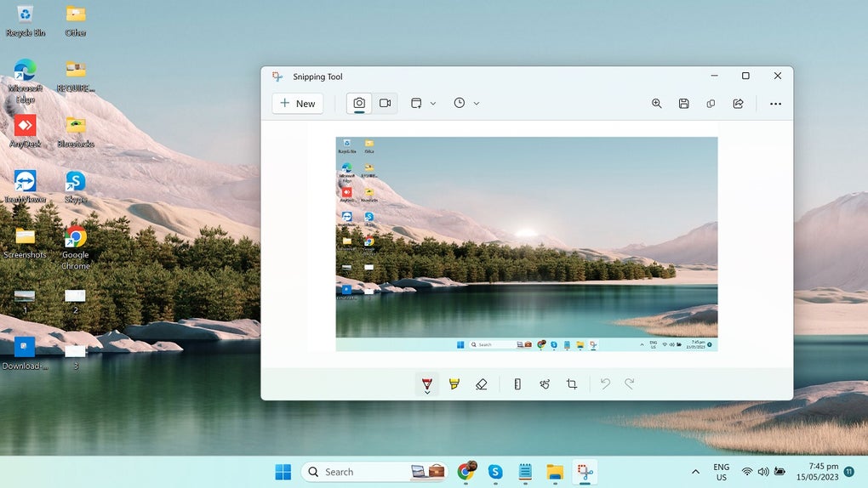The width and height of the screenshot is (868, 488).
Task: Close the Snipping Tool window
Action: (777, 76)
